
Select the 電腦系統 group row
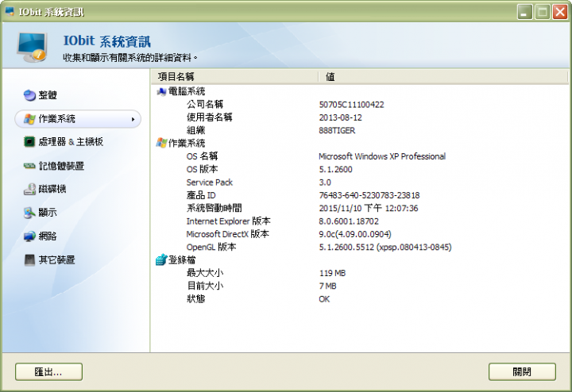(x=360, y=91)
